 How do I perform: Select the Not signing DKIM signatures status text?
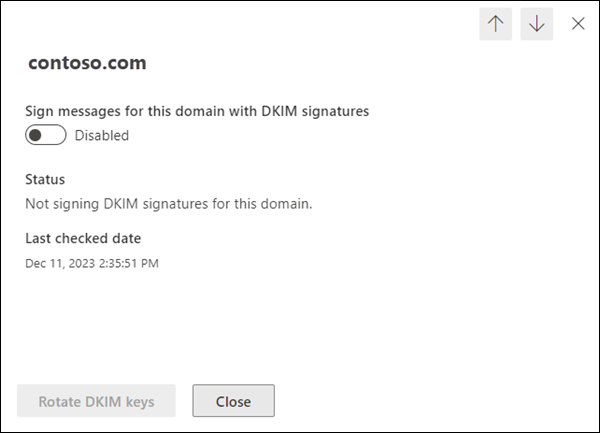(x=169, y=203)
